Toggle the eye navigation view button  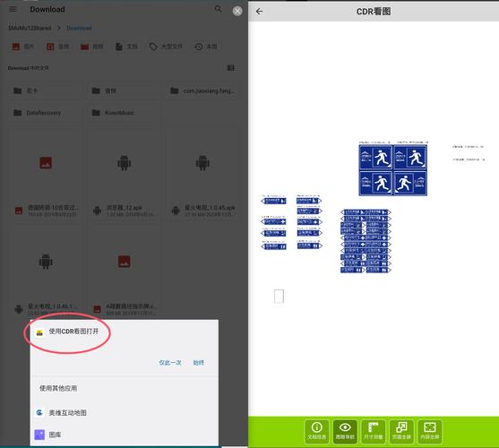coord(345,432)
